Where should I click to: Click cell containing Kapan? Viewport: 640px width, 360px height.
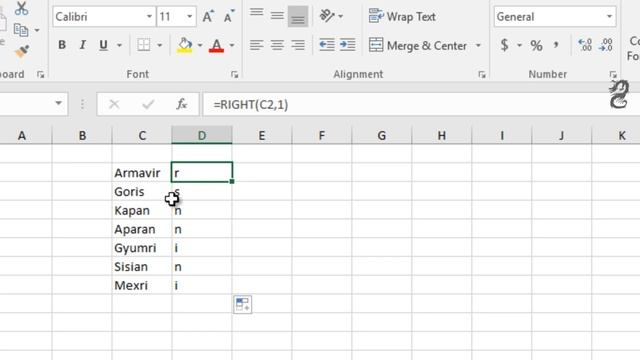coord(142,210)
